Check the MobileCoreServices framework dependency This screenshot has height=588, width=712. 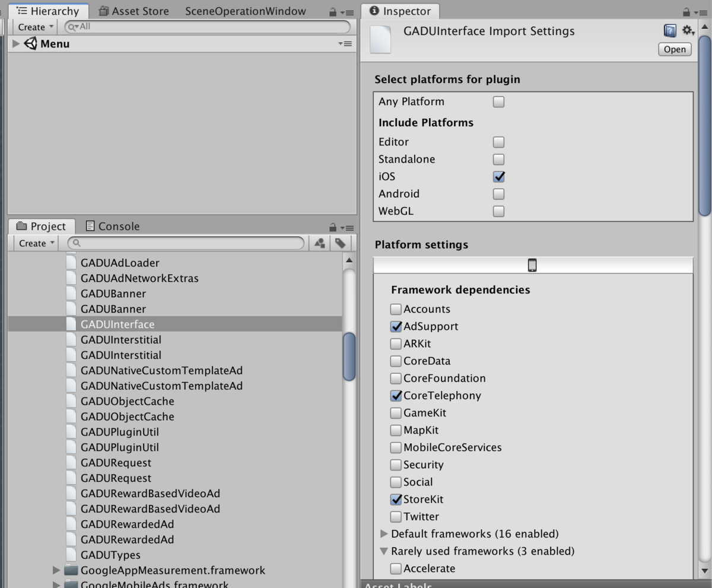[x=396, y=448]
